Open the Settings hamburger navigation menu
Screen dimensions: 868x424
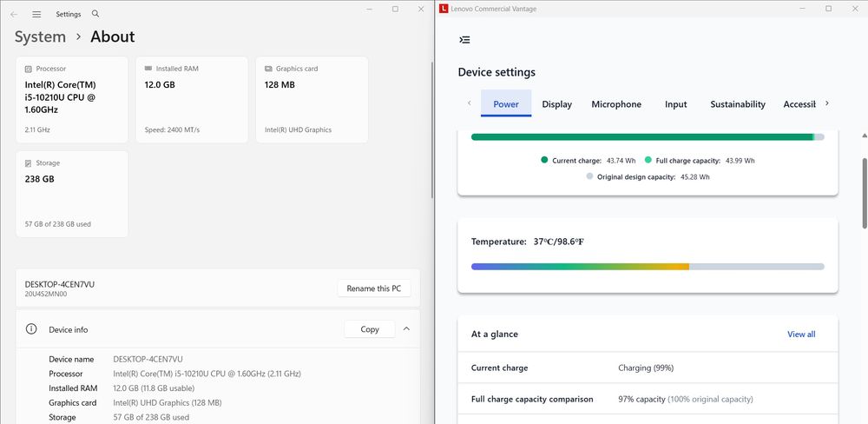(36, 15)
